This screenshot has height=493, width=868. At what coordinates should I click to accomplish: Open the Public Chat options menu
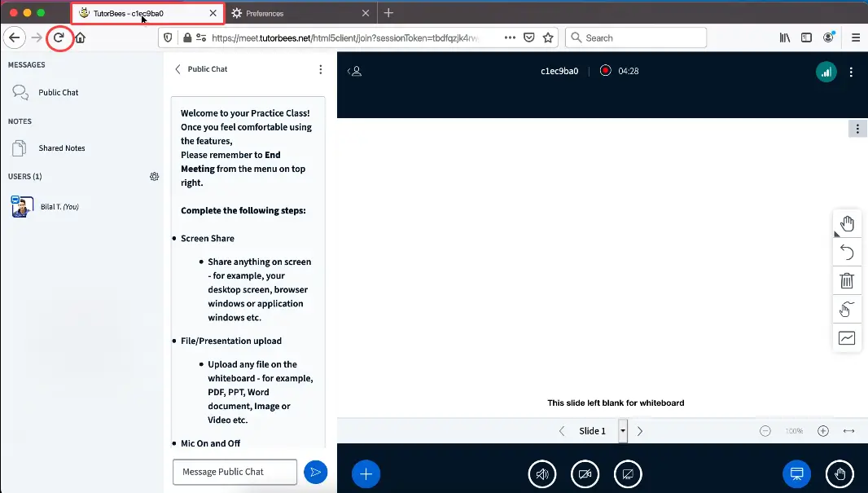[321, 69]
